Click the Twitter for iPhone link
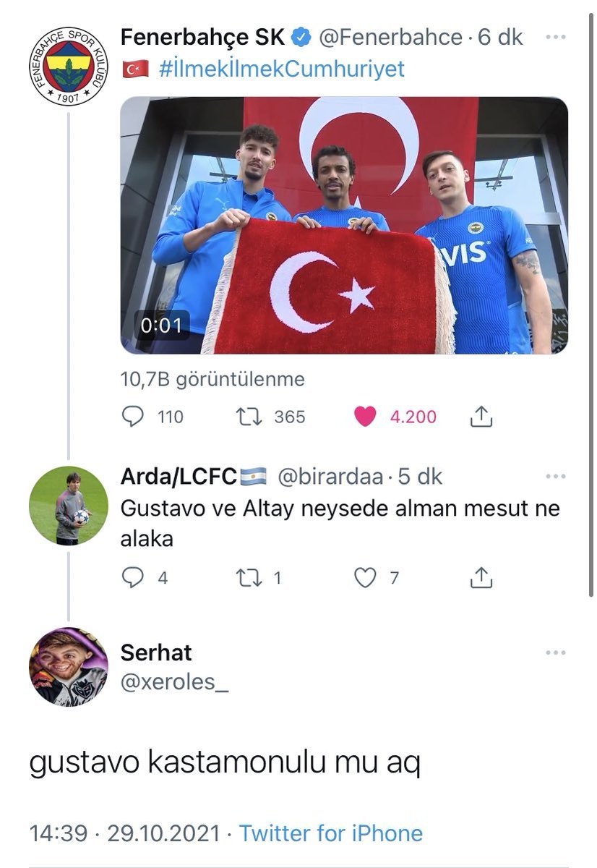Viewport: 597px width, 868px height. [x=330, y=833]
